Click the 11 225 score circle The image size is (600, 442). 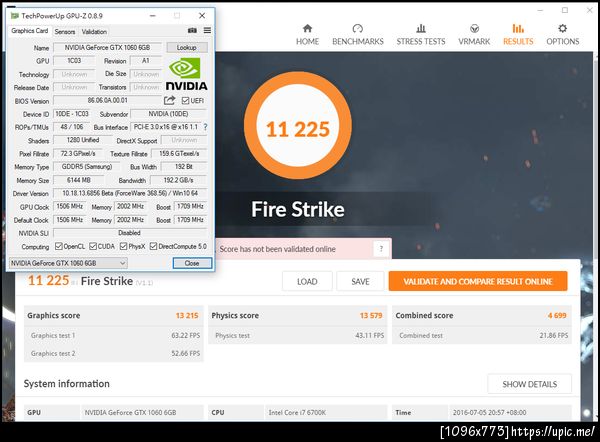click(x=298, y=126)
